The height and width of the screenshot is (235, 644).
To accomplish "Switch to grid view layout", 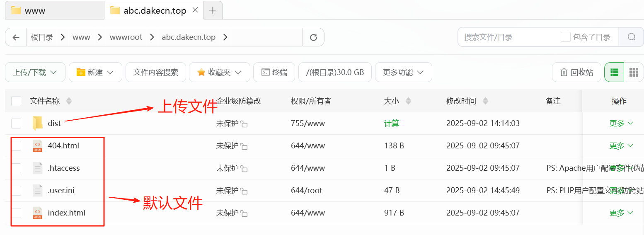I will pyautogui.click(x=633, y=73).
